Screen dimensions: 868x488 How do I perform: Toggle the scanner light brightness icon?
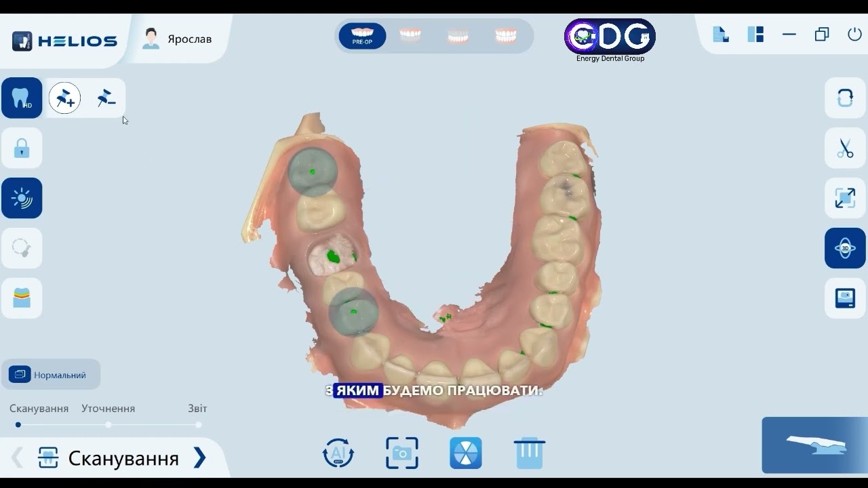22,198
